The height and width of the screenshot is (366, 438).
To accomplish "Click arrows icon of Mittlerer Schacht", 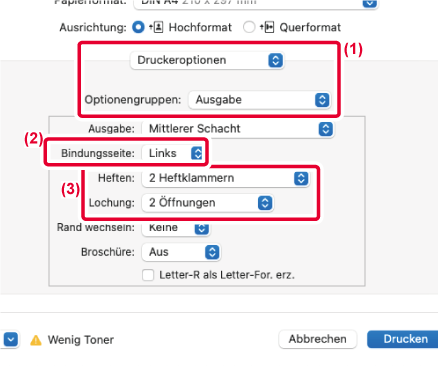I will (x=326, y=129).
